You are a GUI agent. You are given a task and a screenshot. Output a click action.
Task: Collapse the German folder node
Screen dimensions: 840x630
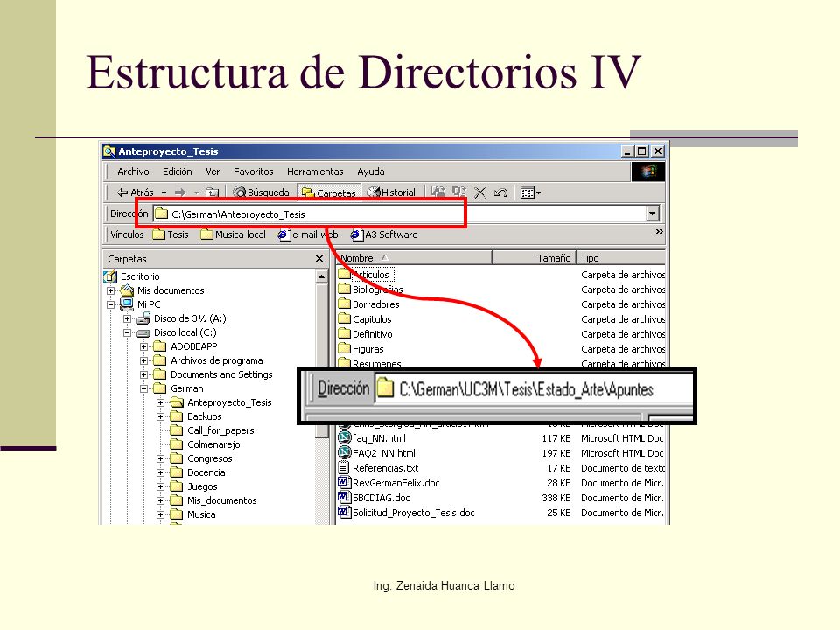pyautogui.click(x=143, y=388)
